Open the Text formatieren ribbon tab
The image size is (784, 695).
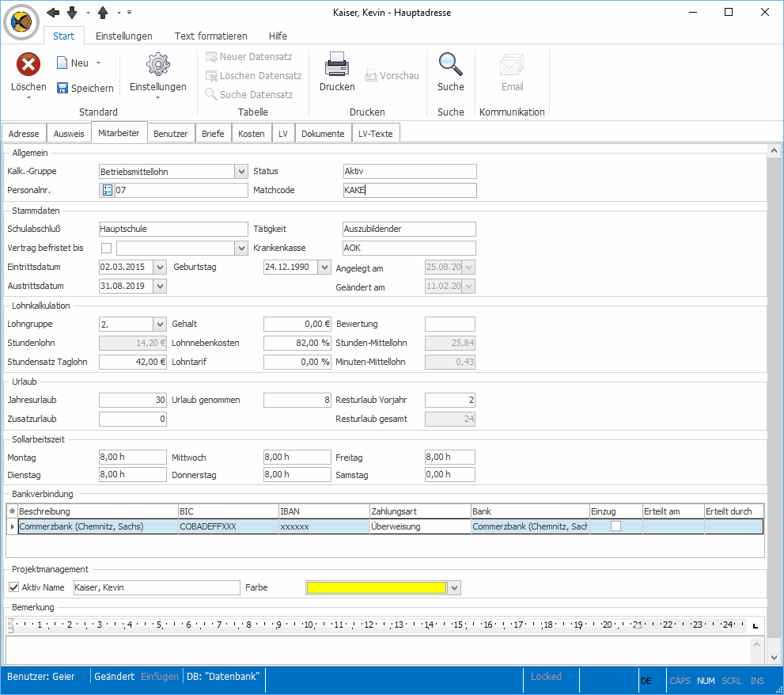coord(210,36)
